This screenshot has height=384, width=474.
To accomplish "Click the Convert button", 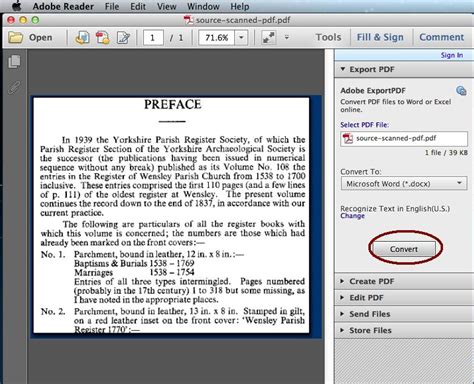I will coord(404,249).
